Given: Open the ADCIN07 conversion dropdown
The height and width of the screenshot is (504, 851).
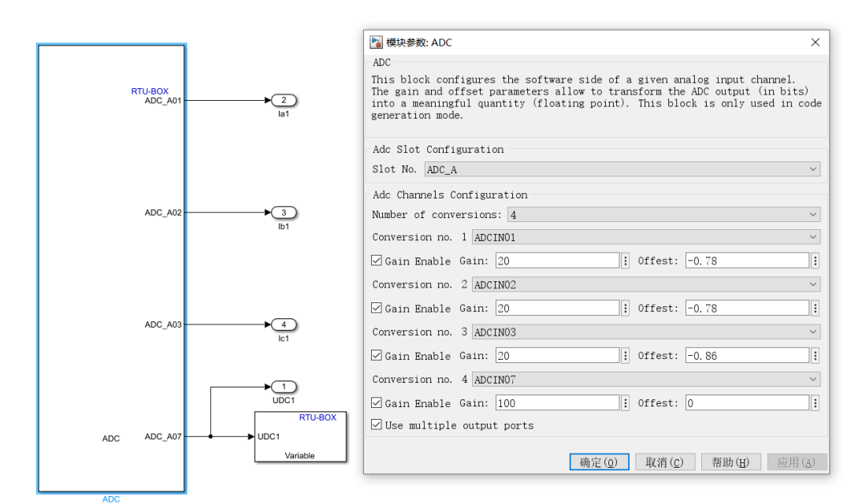Looking at the screenshot, I should [645, 380].
